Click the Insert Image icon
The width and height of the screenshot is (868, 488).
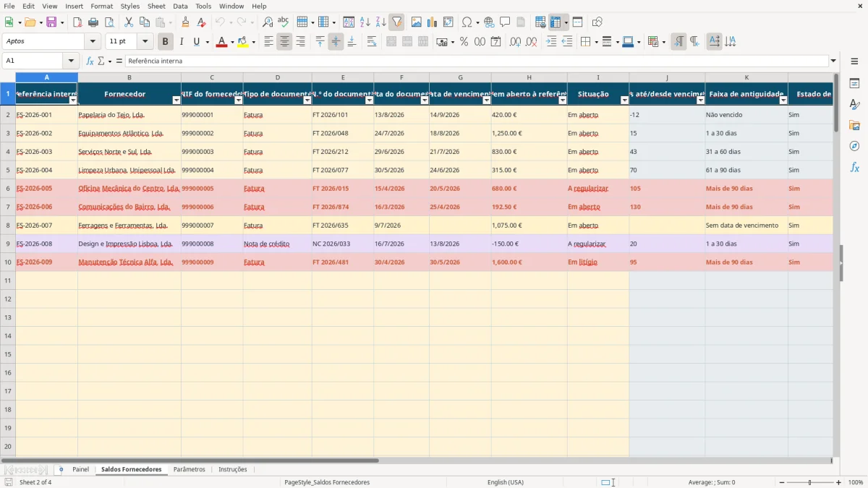click(417, 22)
